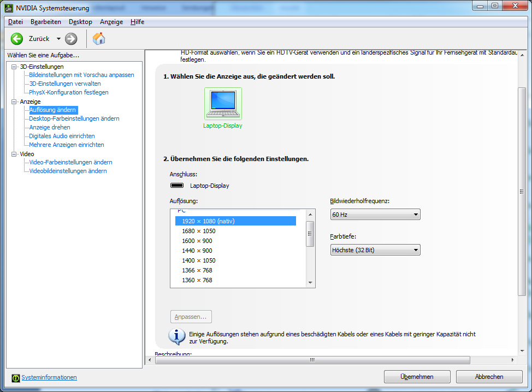Close the NVIDIA Systemsteuerung window
Viewport: 532px width, 392px height.
click(x=515, y=6)
